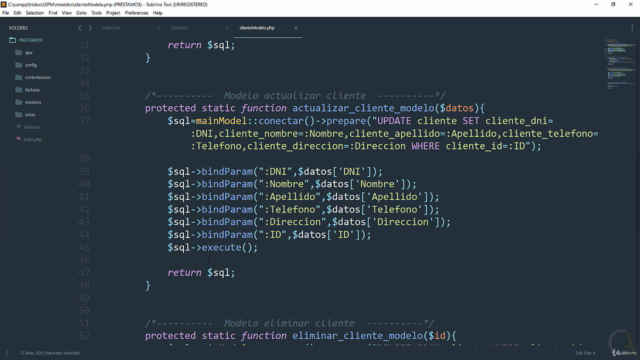The image size is (640, 360).
Task: Click line number 45 in gutter
Action: click(84, 247)
